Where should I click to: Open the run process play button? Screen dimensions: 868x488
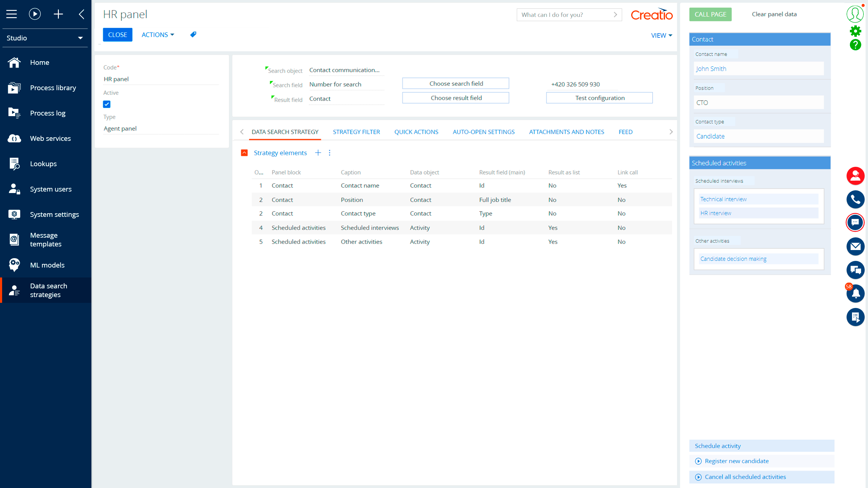tap(35, 14)
